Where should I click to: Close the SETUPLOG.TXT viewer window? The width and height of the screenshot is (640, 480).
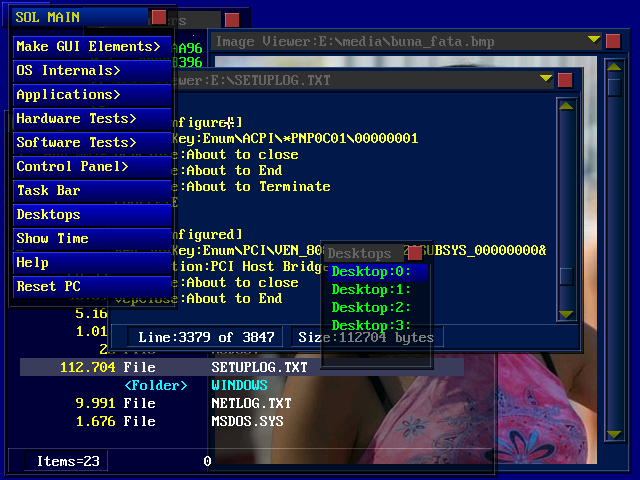pyautogui.click(x=565, y=80)
